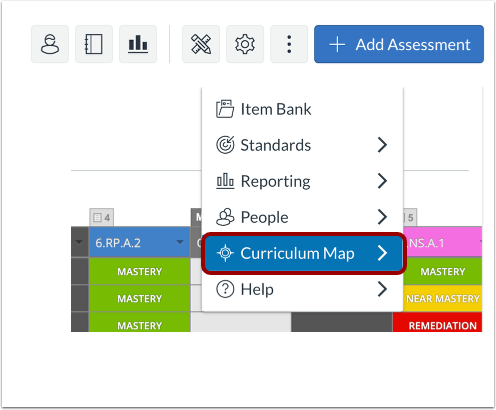This screenshot has width=496, height=410.
Task: Expand the chevron next to Reporting
Action: [382, 181]
